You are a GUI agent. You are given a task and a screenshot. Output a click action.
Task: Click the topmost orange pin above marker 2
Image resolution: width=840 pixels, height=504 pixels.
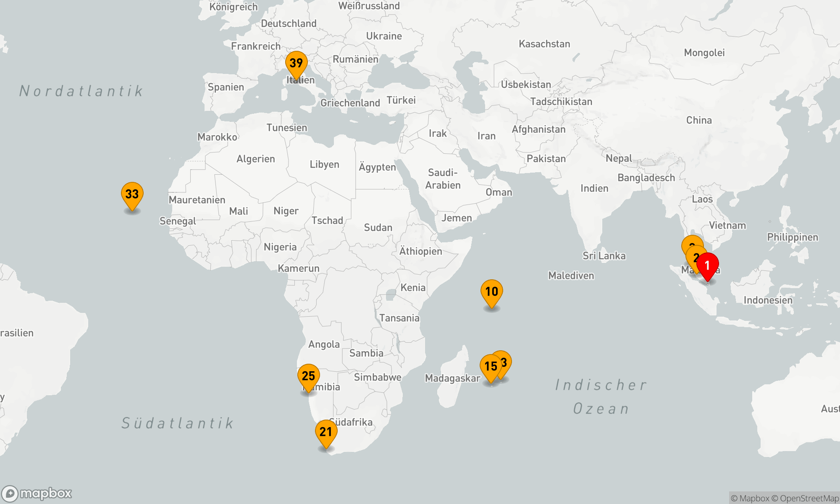[x=690, y=242]
